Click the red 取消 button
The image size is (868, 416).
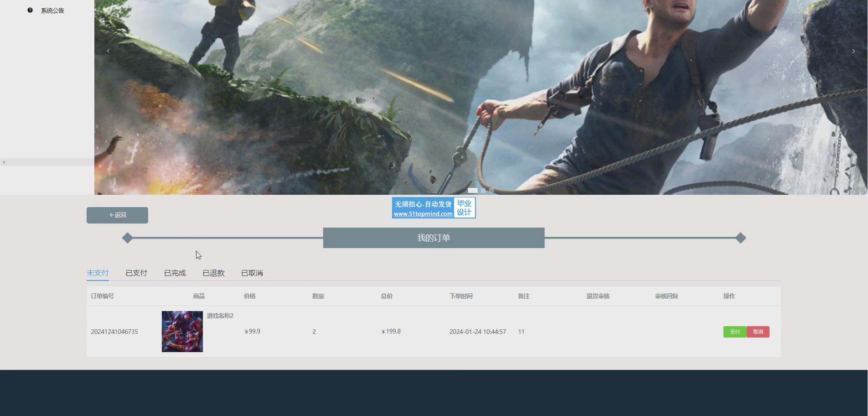pyautogui.click(x=758, y=332)
